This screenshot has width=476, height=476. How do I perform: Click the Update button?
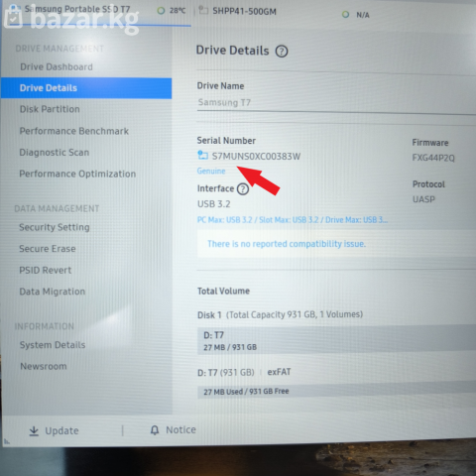click(54, 430)
